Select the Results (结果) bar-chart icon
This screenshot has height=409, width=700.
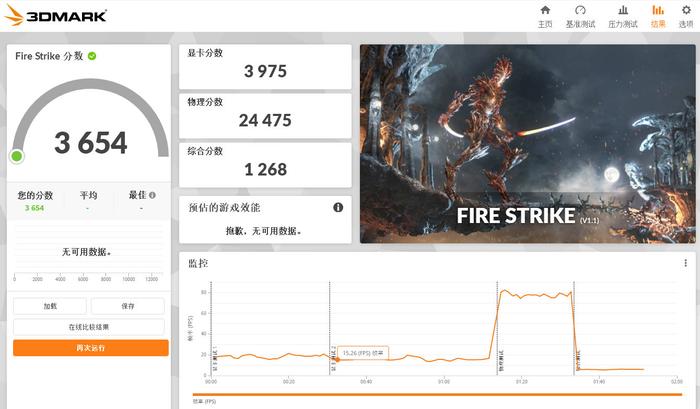point(658,10)
